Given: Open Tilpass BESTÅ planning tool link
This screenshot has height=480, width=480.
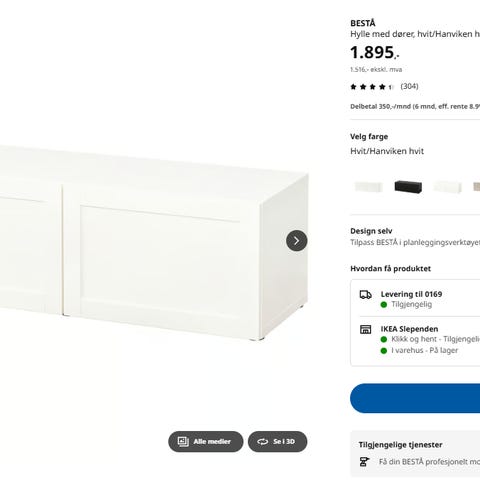Looking at the screenshot, I should [415, 242].
